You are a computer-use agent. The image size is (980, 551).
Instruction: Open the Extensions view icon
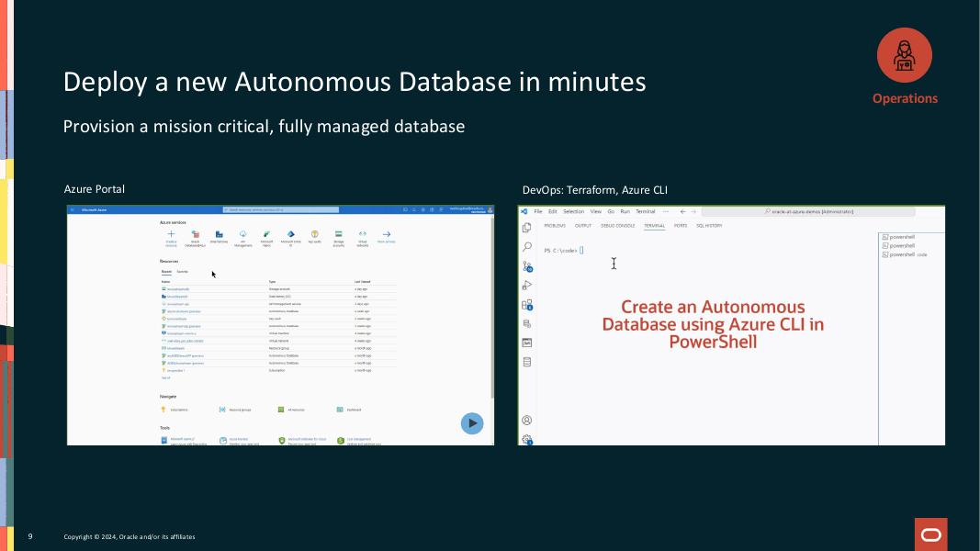527,305
